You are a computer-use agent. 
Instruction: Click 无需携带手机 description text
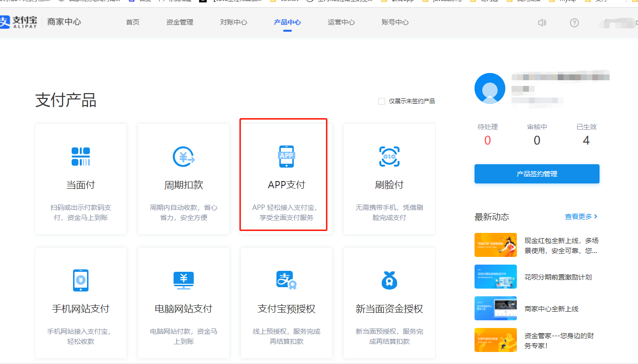coord(389,213)
